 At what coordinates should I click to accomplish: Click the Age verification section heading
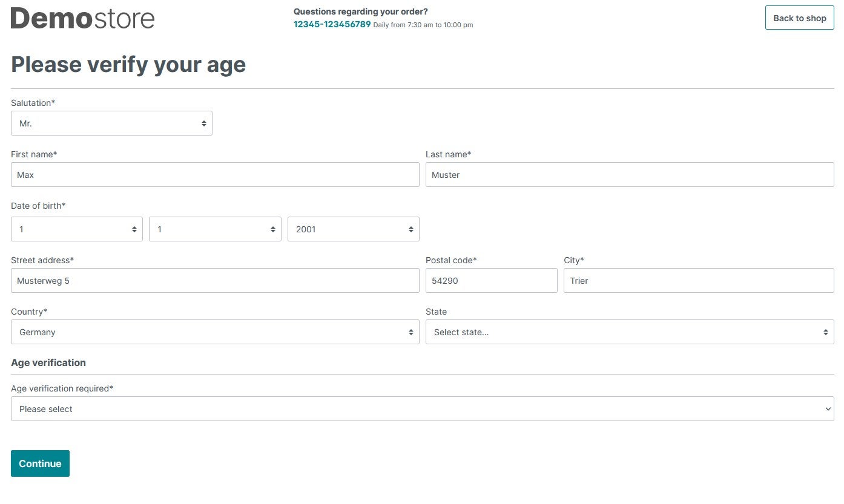pyautogui.click(x=48, y=362)
